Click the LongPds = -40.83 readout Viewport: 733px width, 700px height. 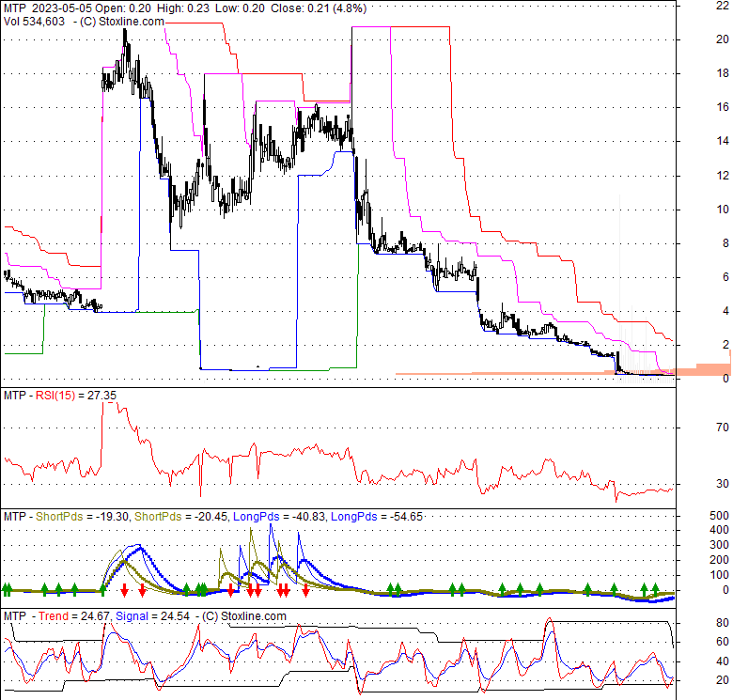pos(278,517)
